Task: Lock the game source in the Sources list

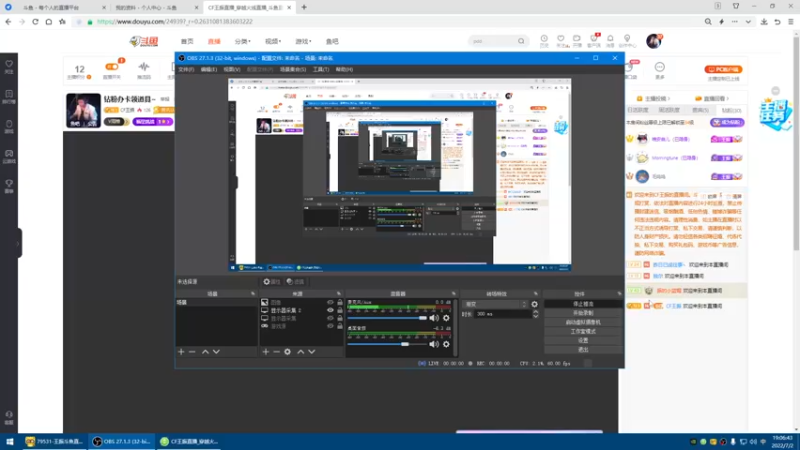Action: click(340, 326)
